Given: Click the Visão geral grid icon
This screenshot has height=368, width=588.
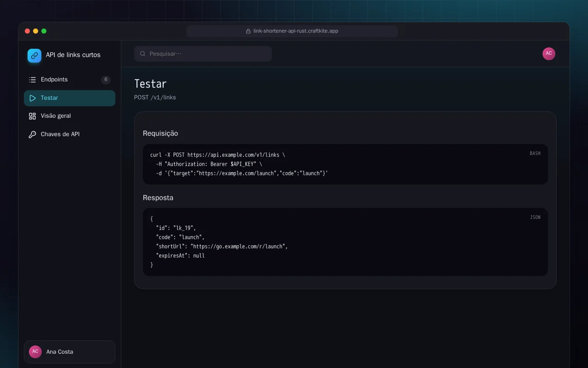Looking at the screenshot, I should click(32, 116).
